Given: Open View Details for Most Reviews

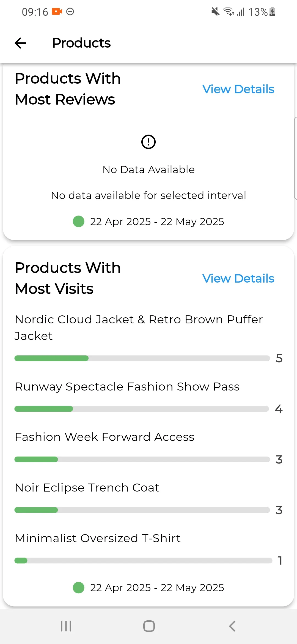Looking at the screenshot, I should [238, 89].
